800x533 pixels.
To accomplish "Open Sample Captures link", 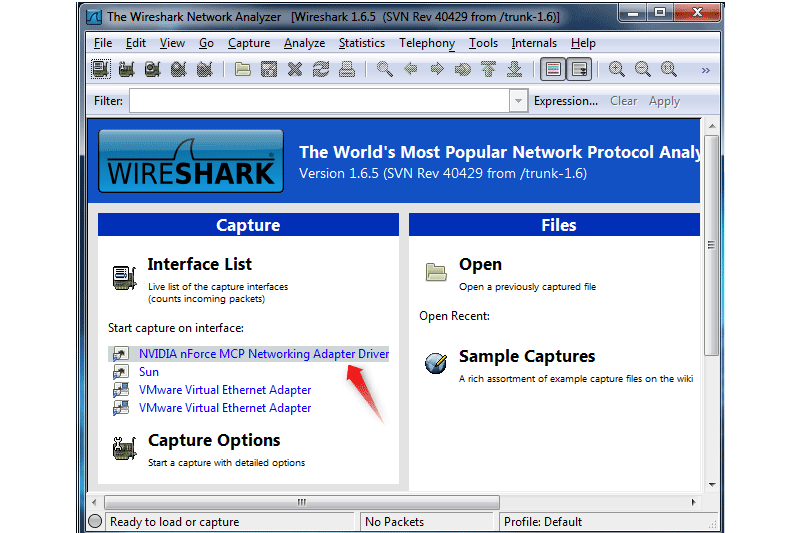I will click(x=527, y=356).
